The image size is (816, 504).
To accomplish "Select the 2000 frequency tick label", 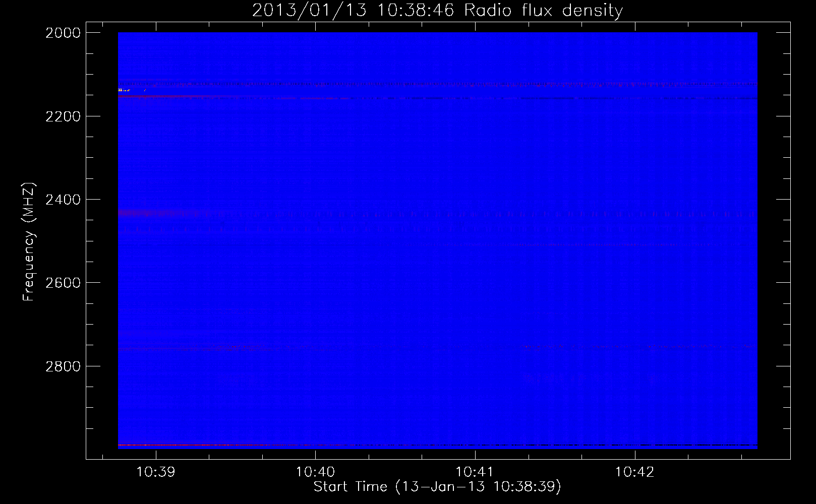I will [63, 33].
